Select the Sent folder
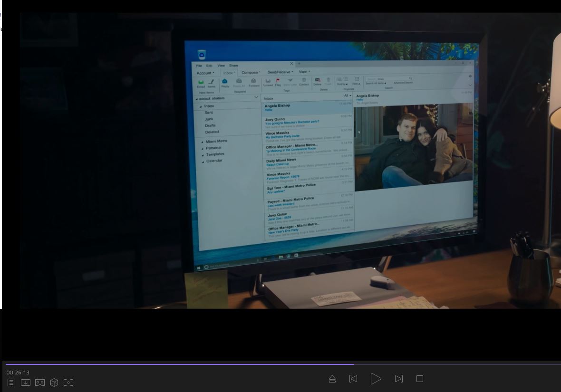Image resolution: width=561 pixels, height=392 pixels. tap(209, 113)
